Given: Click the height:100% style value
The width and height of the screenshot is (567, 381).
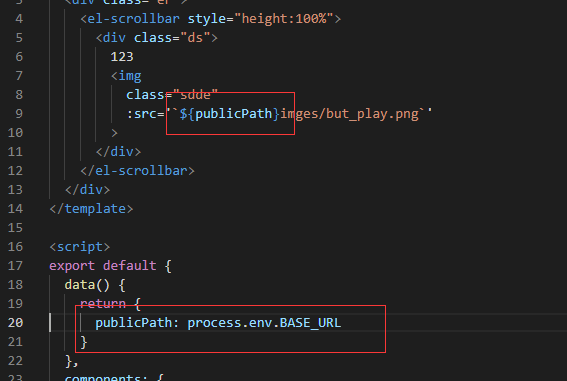Looking at the screenshot, I should click(284, 18).
